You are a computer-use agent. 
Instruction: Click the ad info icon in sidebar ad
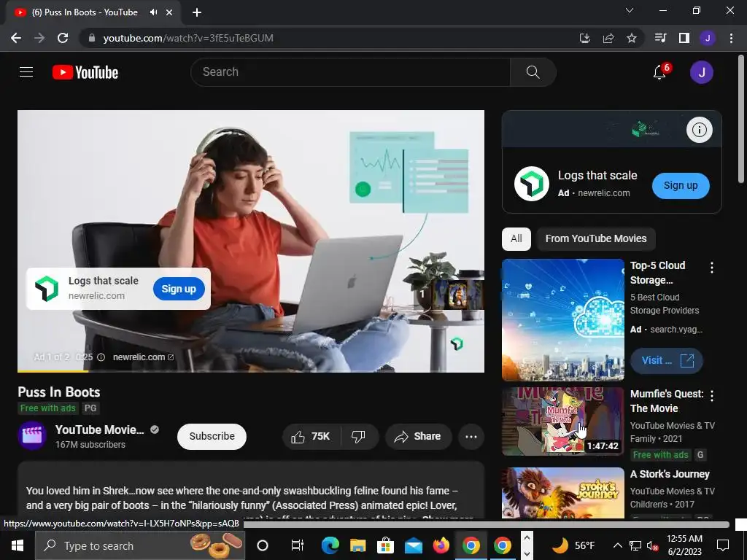[699, 130]
